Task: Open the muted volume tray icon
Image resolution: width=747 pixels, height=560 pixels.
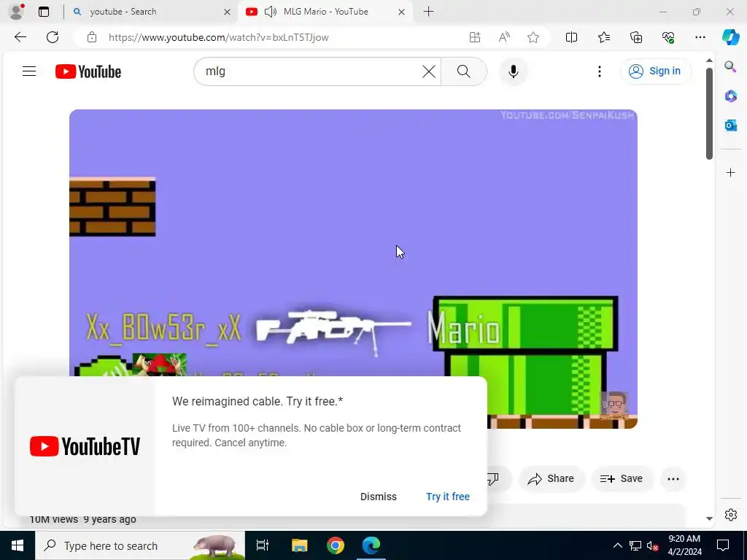Action: [x=653, y=545]
